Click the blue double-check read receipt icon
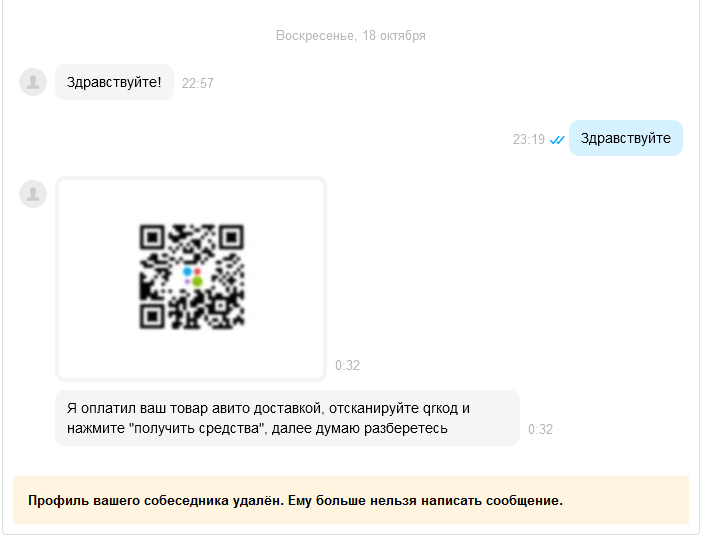705x547 pixels. coord(557,140)
